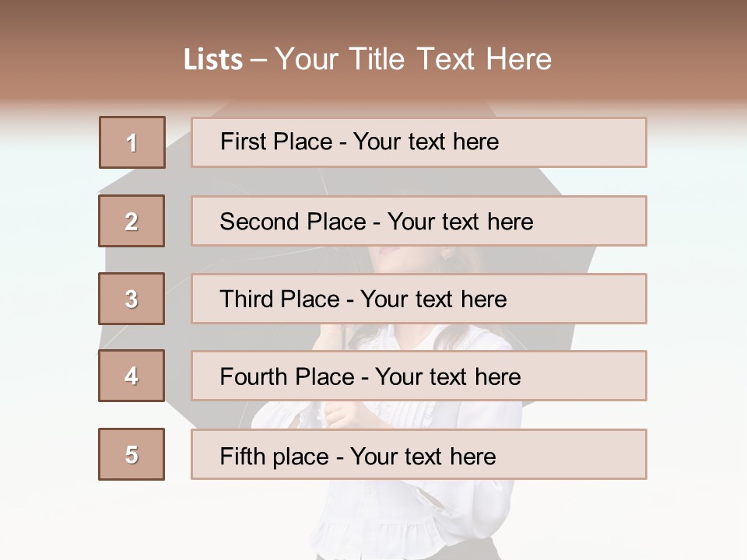This screenshot has height=560, width=747.
Task: Click the word Third in the list
Action: point(246,299)
